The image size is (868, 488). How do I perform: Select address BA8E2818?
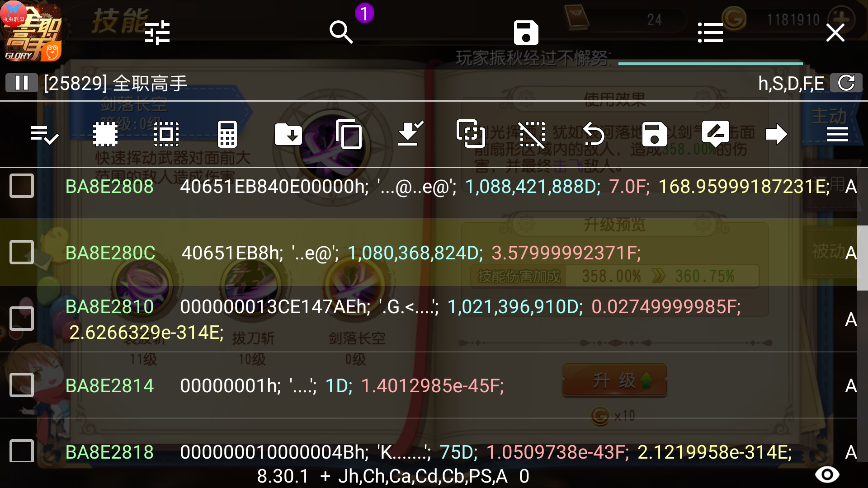point(109,452)
